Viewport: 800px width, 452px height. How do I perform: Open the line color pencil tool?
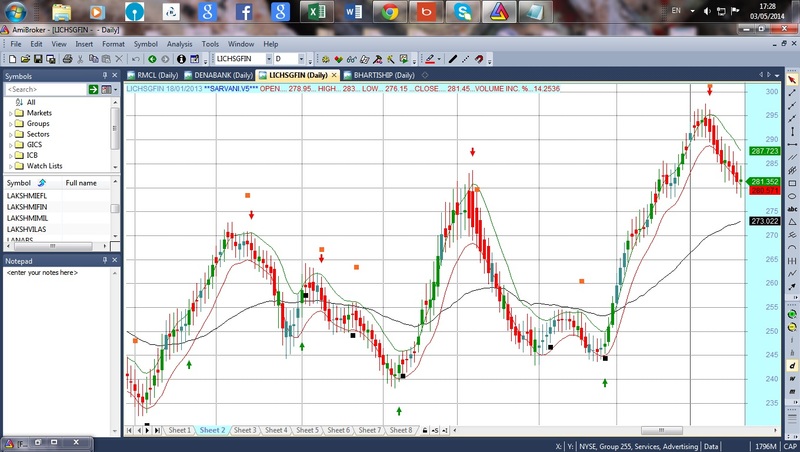pyautogui.click(x=430, y=59)
